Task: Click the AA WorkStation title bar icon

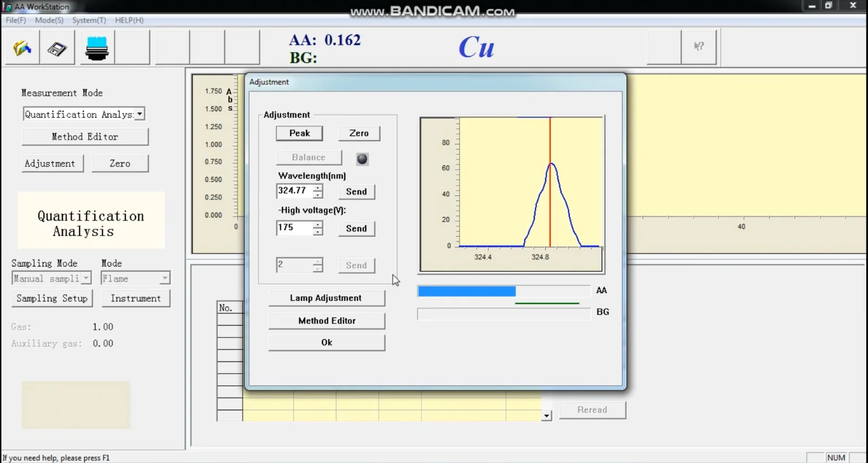Action: 7,7
